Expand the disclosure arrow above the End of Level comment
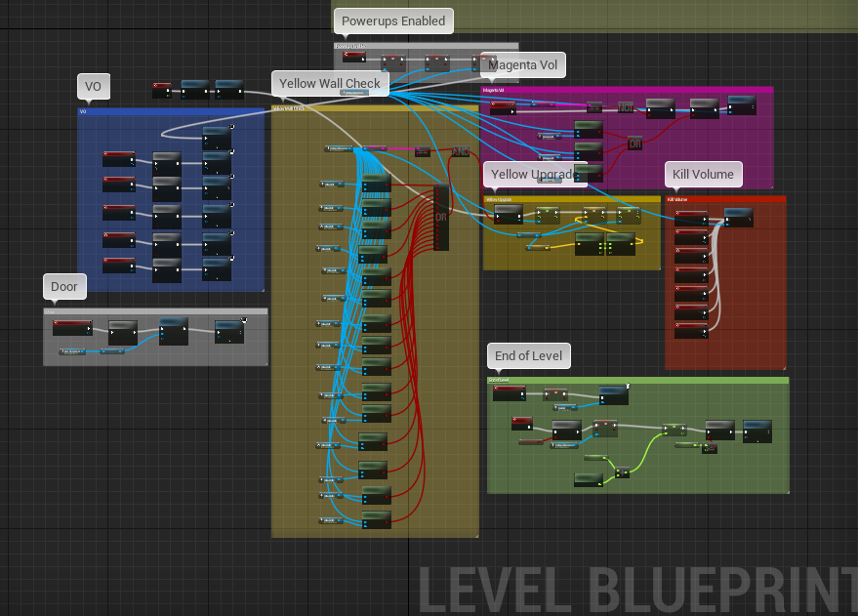The width and height of the screenshot is (858, 616). coord(498,373)
